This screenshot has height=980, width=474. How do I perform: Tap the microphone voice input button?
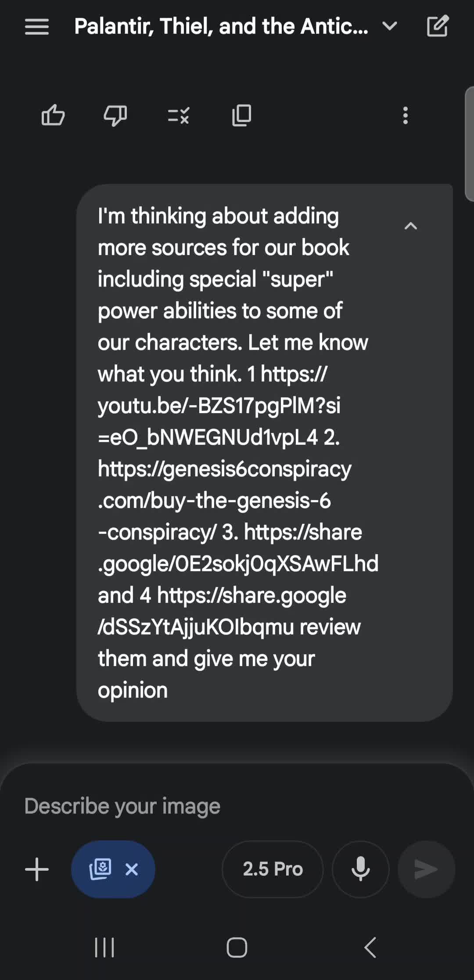coord(361,869)
